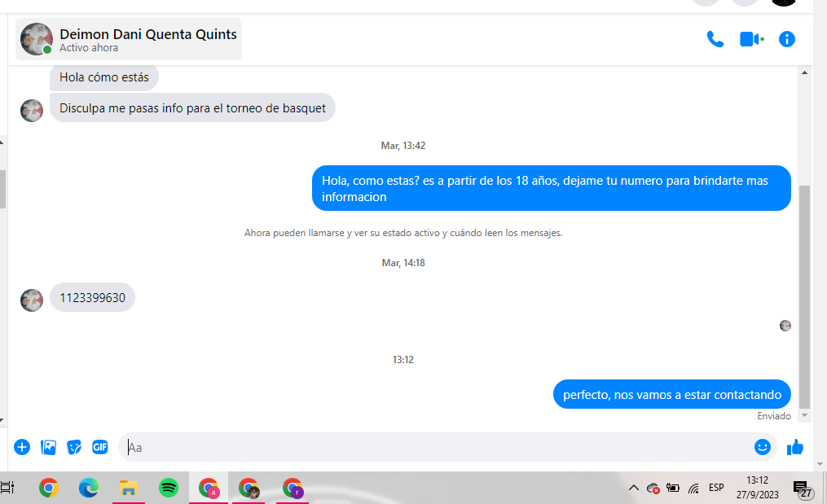Viewport: 827px width, 504px height.
Task: Open conversation info with the i icon
Action: [x=786, y=39]
